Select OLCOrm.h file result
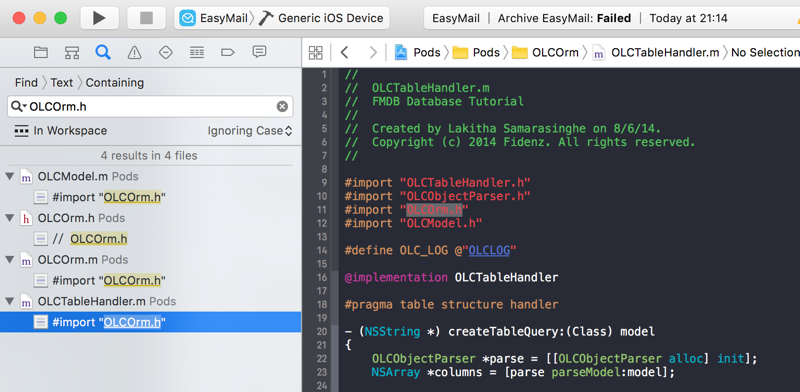The width and height of the screenshot is (800, 392). [x=72, y=218]
